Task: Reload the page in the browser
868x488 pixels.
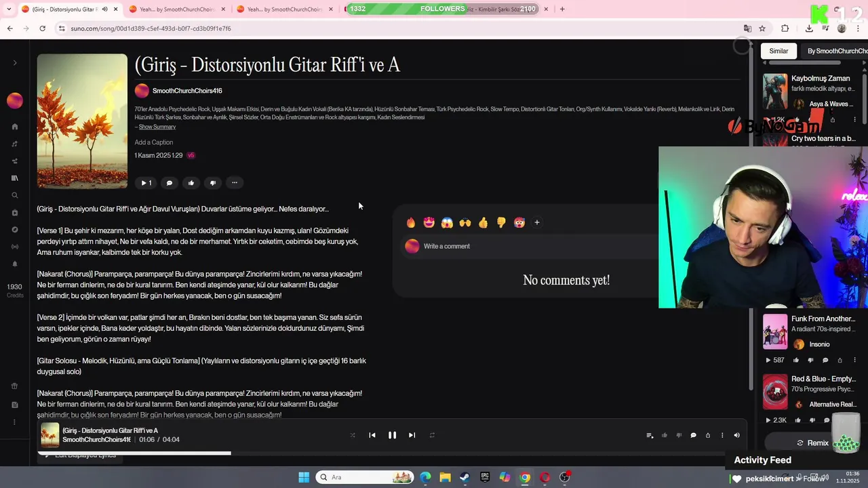Action: [42, 28]
